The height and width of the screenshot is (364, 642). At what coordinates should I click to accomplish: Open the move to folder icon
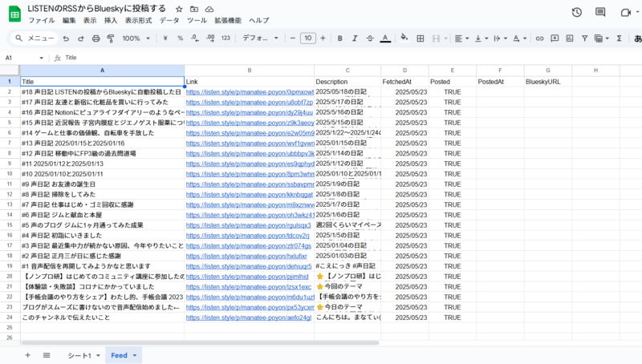click(194, 9)
